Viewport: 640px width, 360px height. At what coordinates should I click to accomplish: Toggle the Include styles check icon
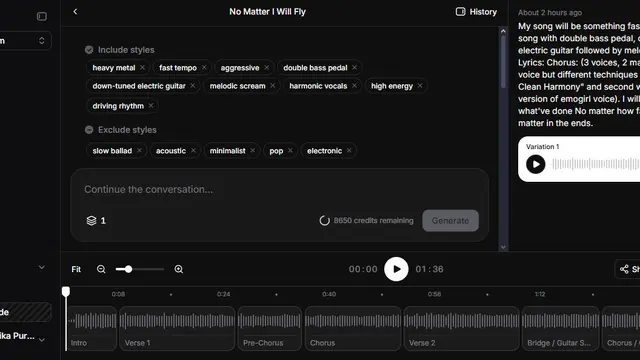(89, 50)
